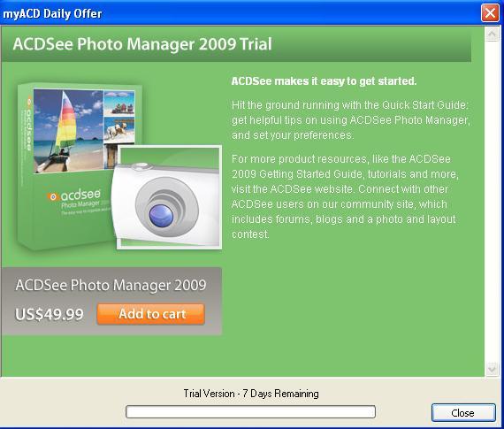Close the myACD Daily Offer window
This screenshot has width=504, height=429.
pos(490,13)
